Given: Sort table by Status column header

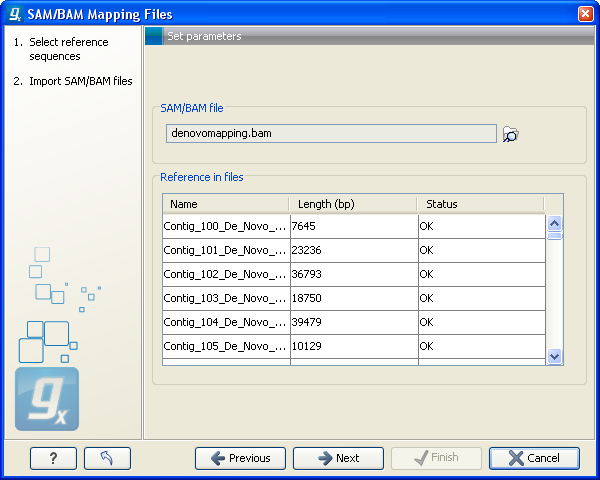Looking at the screenshot, I should [480, 204].
